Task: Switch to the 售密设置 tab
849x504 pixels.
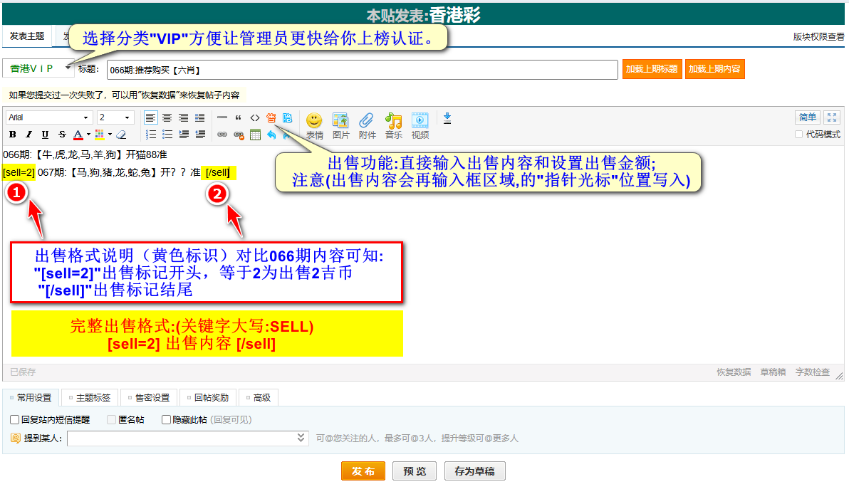Action: [x=147, y=398]
